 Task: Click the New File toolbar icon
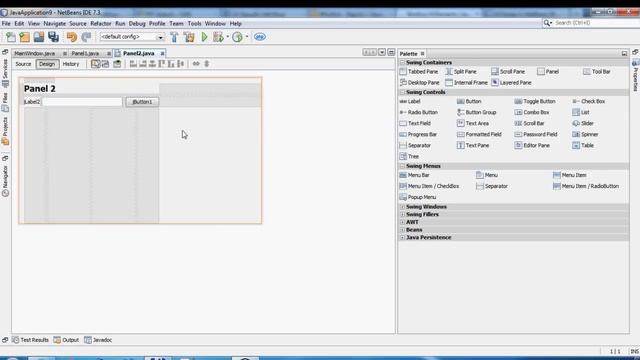[11, 37]
